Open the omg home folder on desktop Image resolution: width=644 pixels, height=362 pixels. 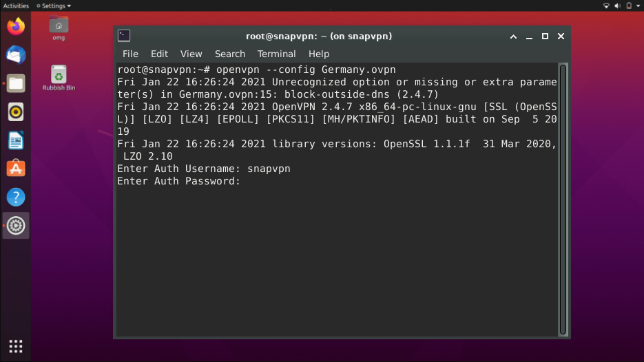coord(59,28)
